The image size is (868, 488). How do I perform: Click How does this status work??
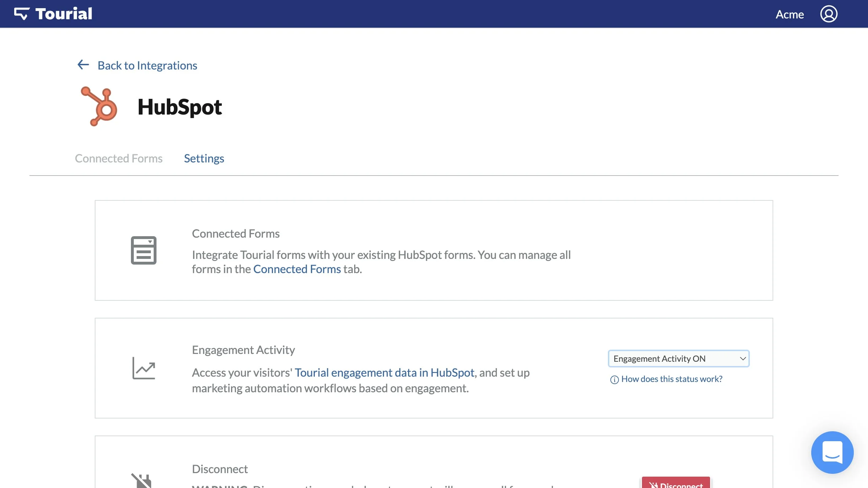pyautogui.click(x=672, y=379)
